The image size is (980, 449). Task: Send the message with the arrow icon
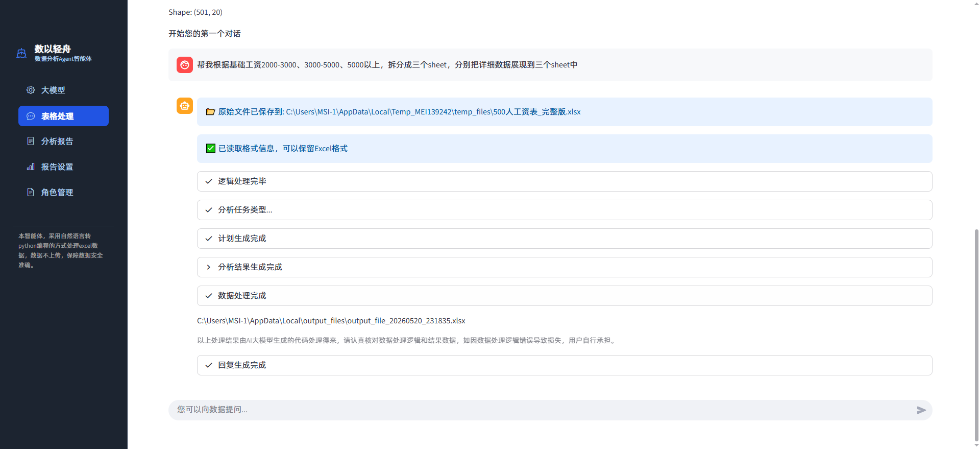tap(921, 410)
